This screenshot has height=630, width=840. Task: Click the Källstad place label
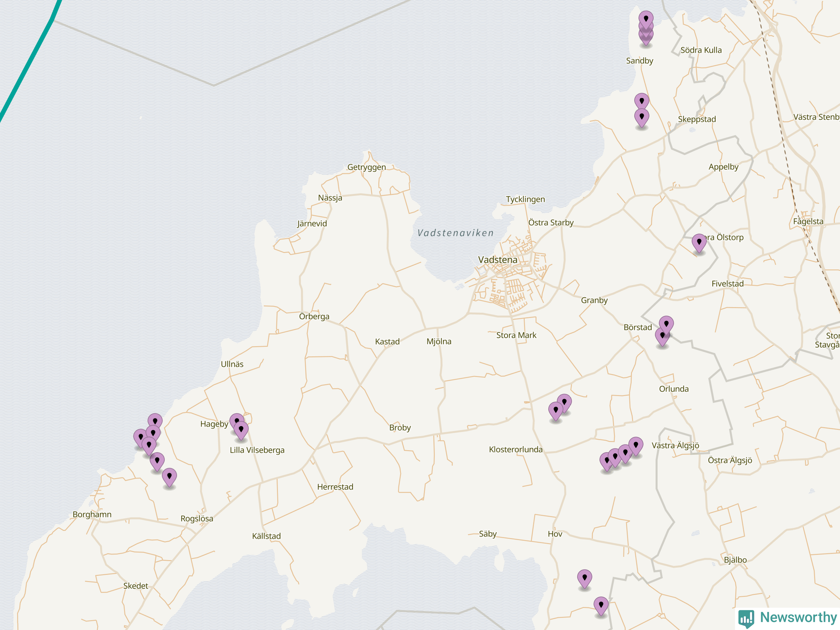(266, 536)
